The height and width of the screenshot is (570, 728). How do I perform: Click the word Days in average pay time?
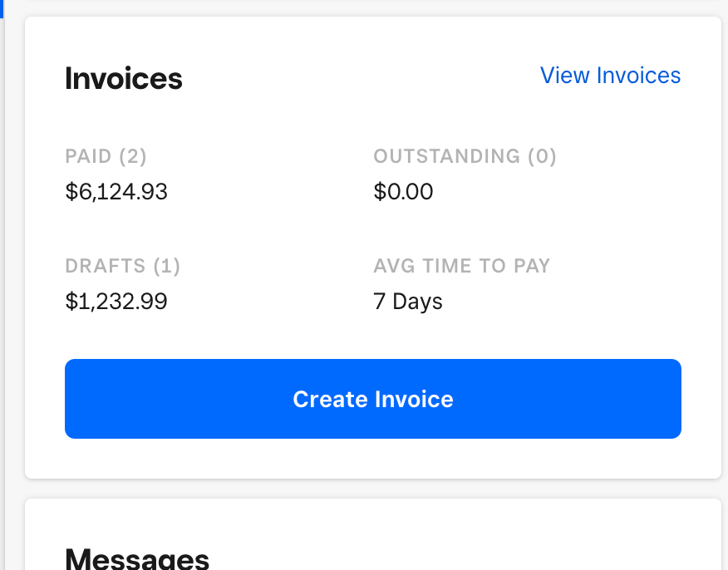[417, 301]
